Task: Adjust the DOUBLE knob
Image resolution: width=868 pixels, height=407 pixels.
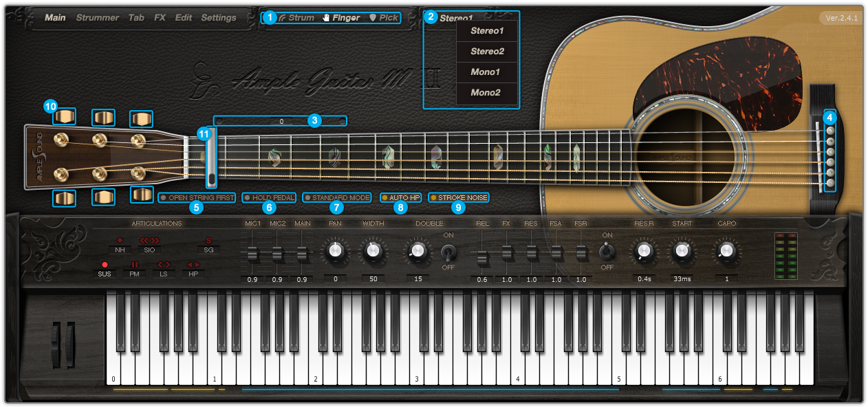Action: tap(417, 252)
